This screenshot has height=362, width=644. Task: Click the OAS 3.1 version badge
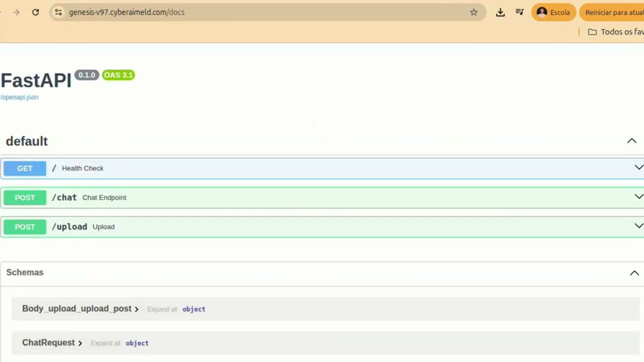coord(118,75)
